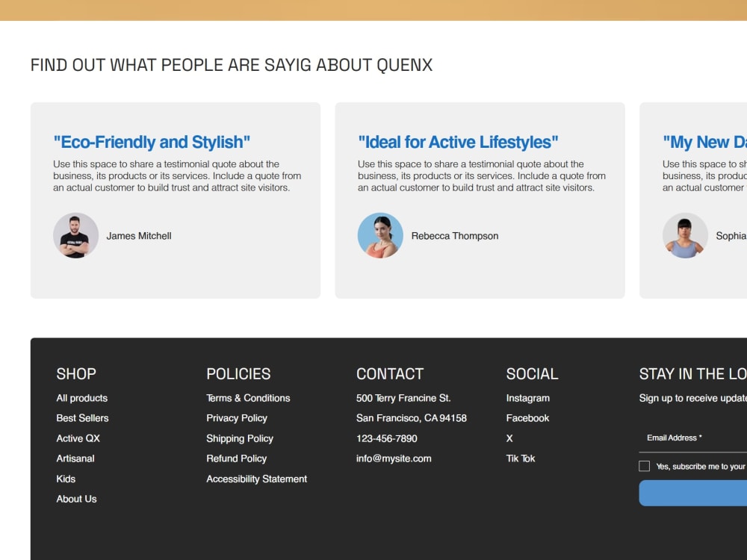
Task: Click the SOCIAL footer heading
Action: (532, 374)
